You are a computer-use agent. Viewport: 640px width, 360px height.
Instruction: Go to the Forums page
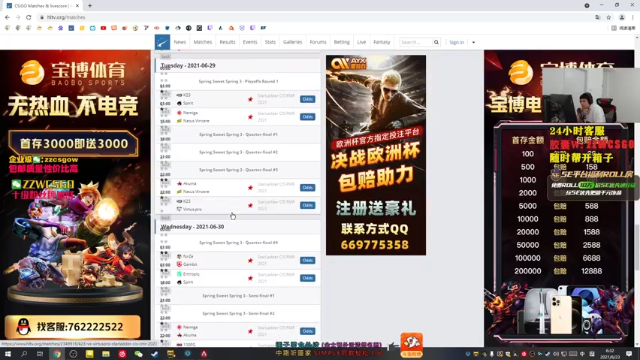[x=318, y=42]
